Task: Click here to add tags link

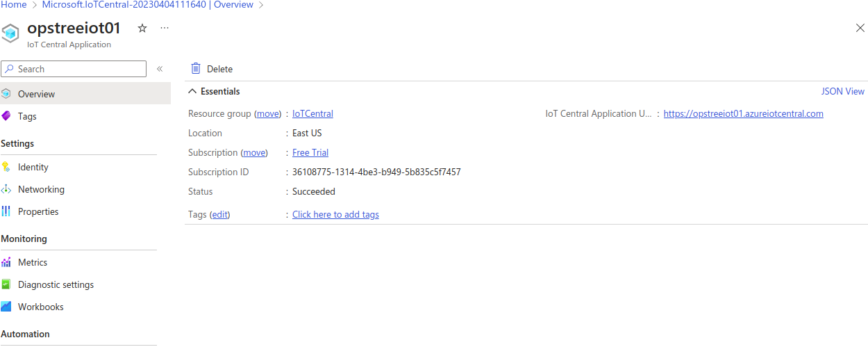Action: pyautogui.click(x=335, y=214)
